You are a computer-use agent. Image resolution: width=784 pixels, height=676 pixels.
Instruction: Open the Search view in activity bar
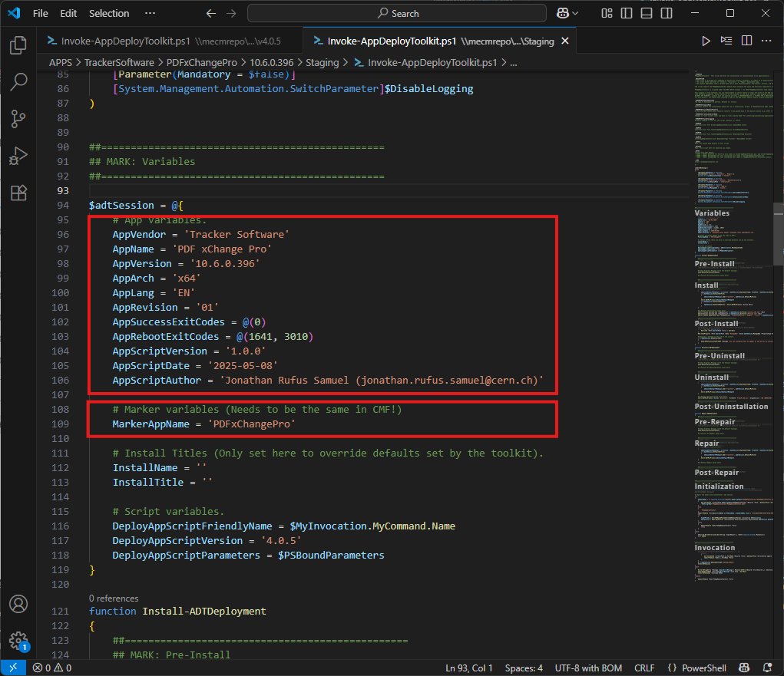click(18, 82)
